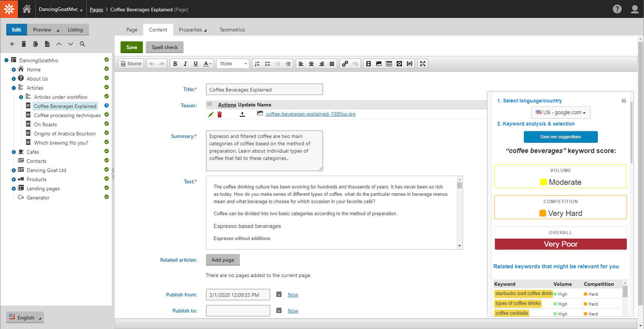Open the Properties tab
The height and width of the screenshot is (329, 644).
(193, 30)
